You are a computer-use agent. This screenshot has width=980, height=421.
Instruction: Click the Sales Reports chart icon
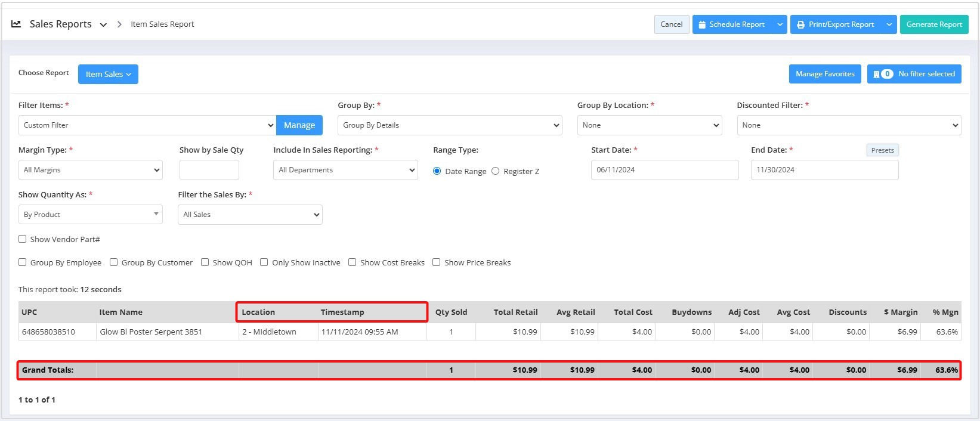tap(17, 24)
